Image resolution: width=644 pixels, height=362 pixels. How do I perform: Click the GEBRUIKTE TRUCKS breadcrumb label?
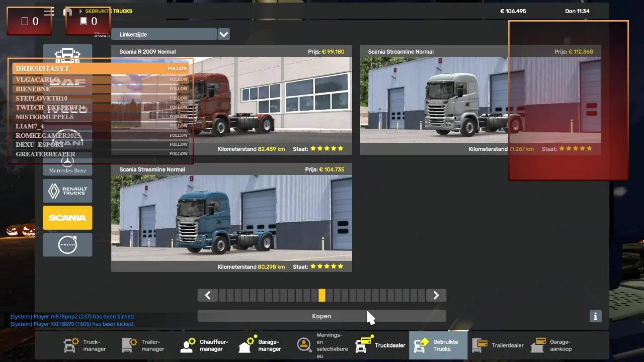point(109,11)
